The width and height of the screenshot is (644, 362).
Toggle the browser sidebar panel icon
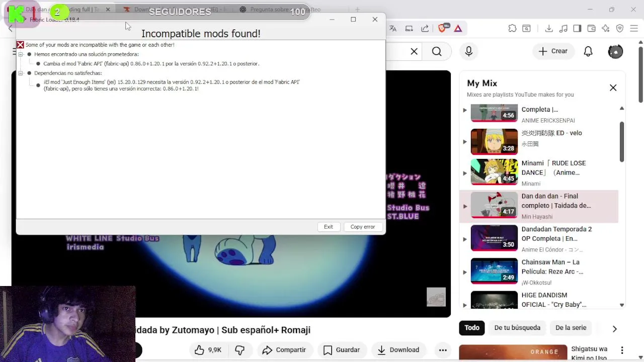[x=577, y=29]
